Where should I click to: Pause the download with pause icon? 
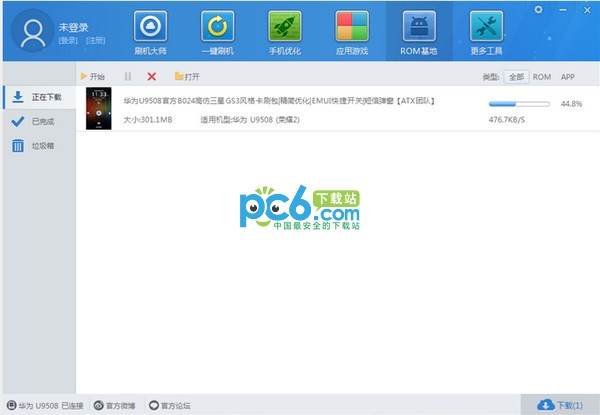click(x=128, y=76)
